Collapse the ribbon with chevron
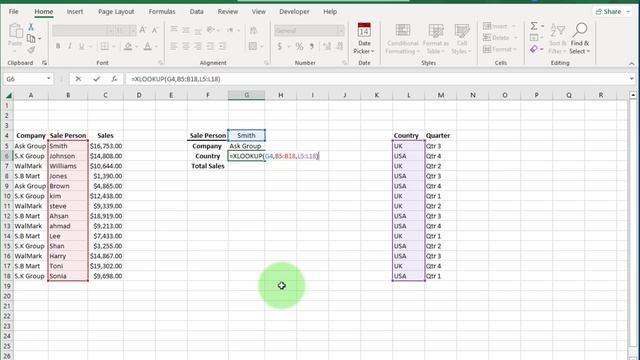 coord(631,64)
